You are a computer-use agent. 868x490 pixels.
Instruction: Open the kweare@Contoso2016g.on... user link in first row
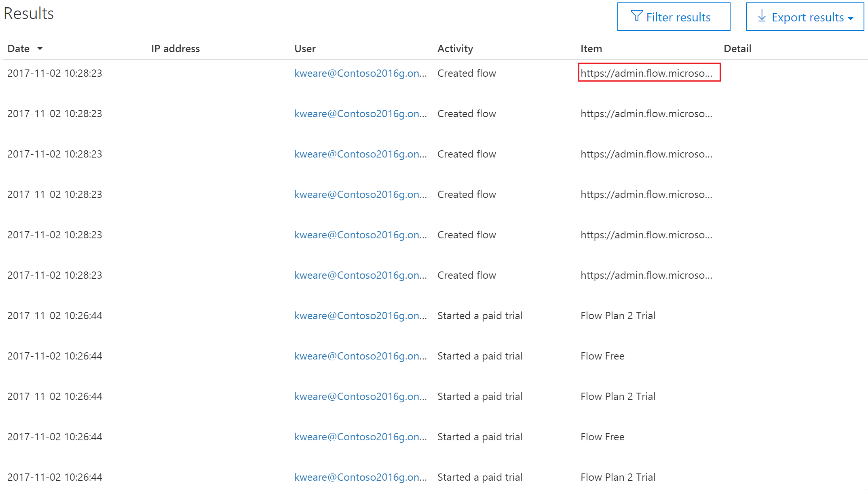360,73
